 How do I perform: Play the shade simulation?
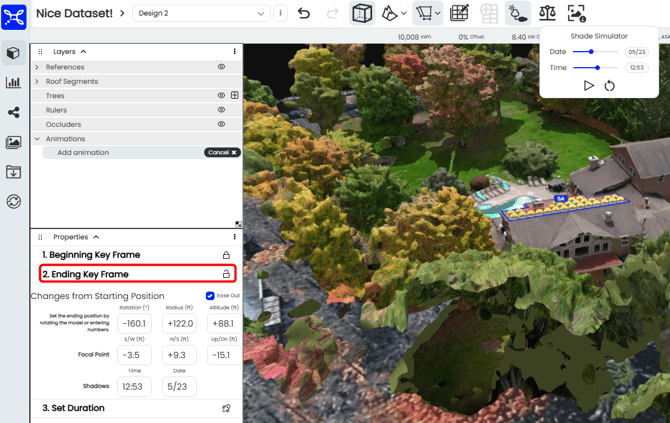point(588,86)
